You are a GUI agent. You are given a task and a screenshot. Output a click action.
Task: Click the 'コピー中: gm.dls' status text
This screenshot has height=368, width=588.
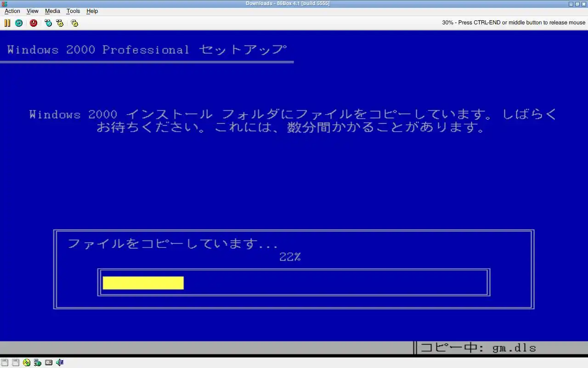point(478,348)
